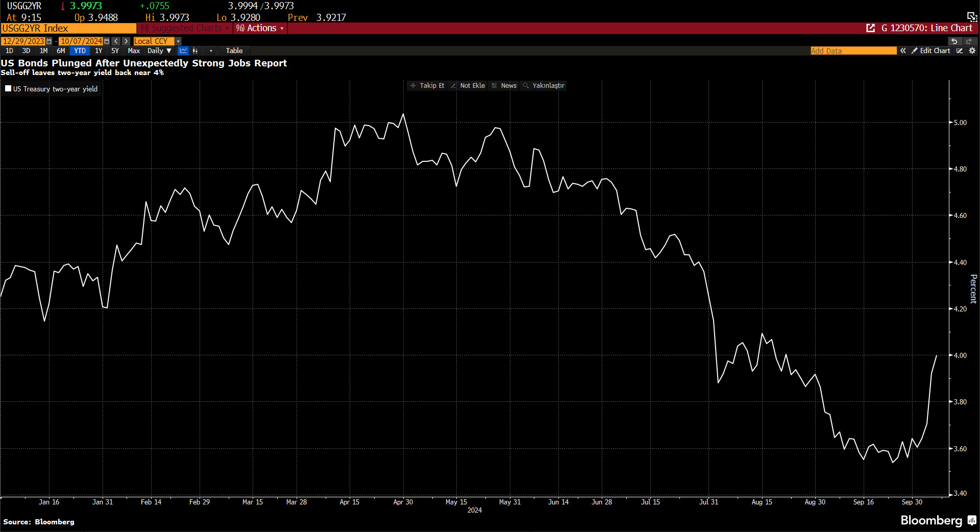
Task: Click the 5.00 y-axis label
Action: (x=960, y=123)
